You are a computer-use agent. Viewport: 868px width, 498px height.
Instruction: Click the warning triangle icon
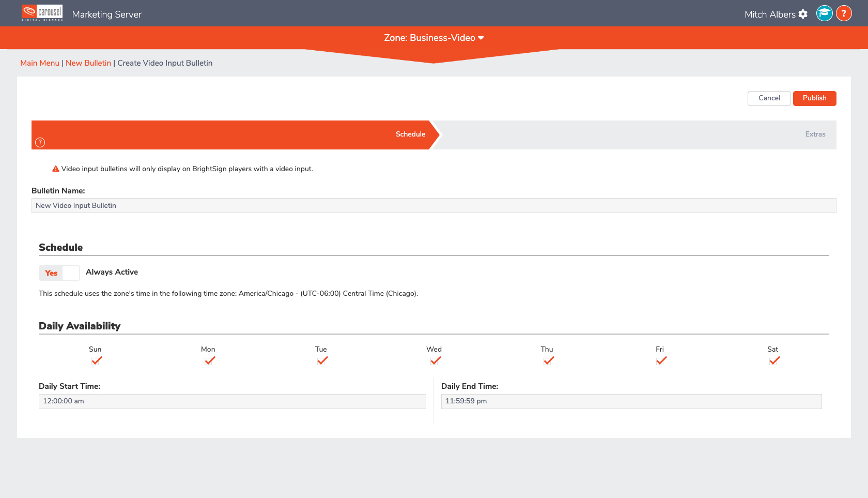[56, 169]
